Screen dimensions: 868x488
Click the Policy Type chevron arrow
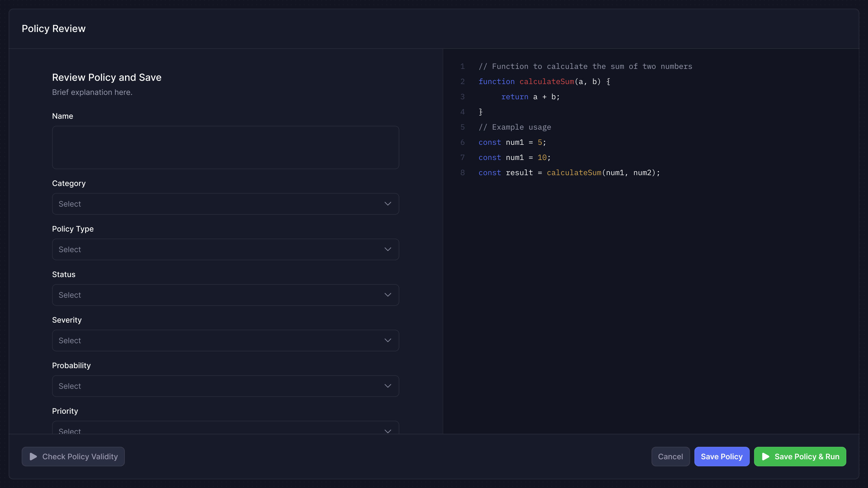point(388,249)
